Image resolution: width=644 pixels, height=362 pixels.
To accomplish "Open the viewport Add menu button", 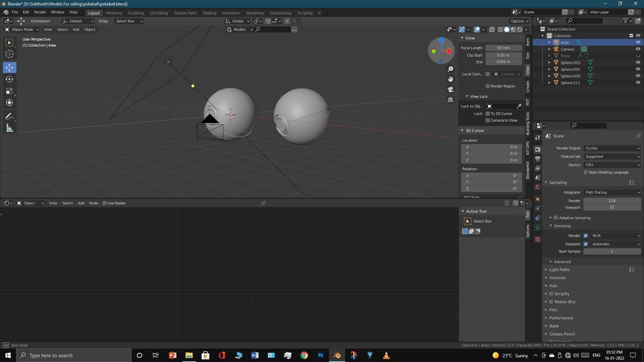I will pyautogui.click(x=76, y=29).
